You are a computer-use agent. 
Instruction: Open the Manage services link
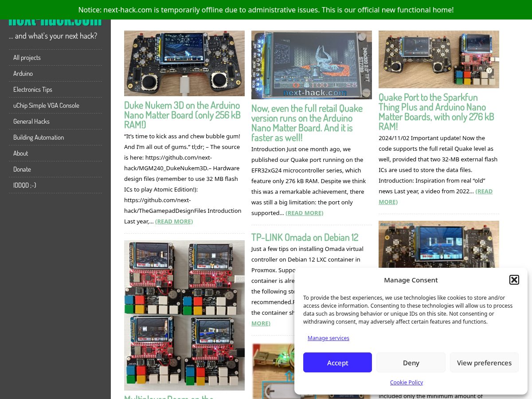click(x=329, y=338)
